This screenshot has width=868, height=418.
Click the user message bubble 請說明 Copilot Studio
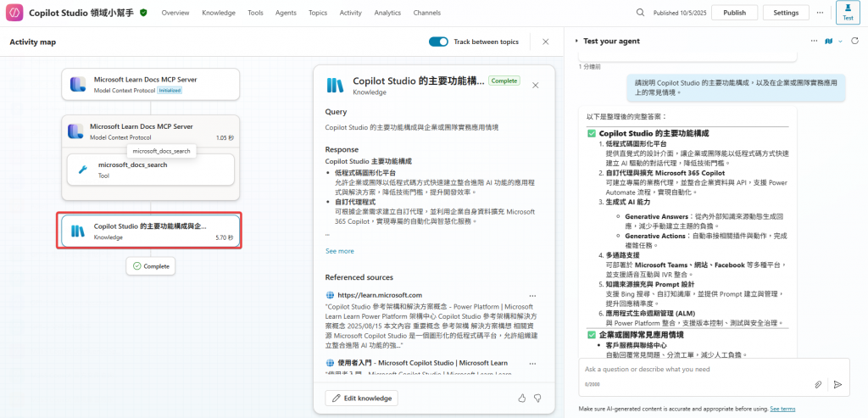click(736, 87)
